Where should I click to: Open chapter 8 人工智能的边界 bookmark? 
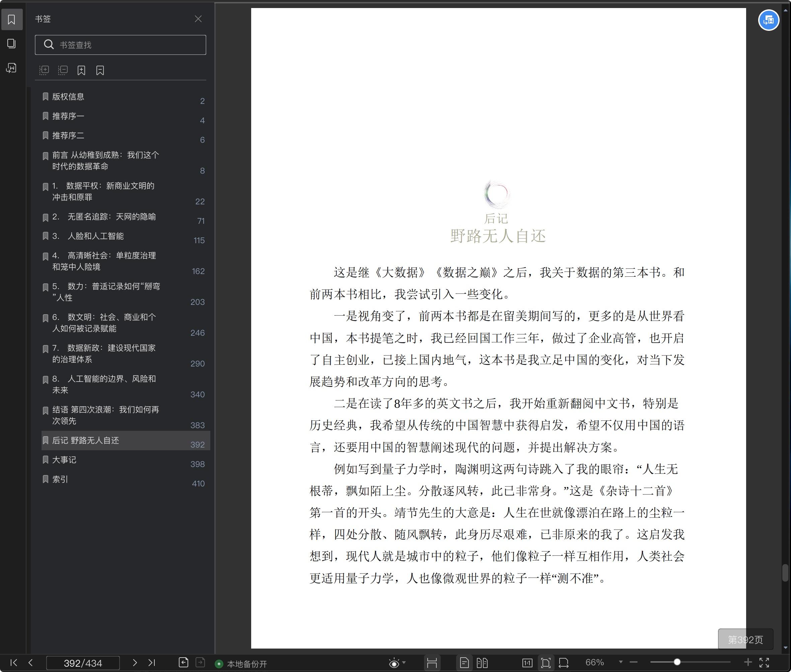coord(125,385)
